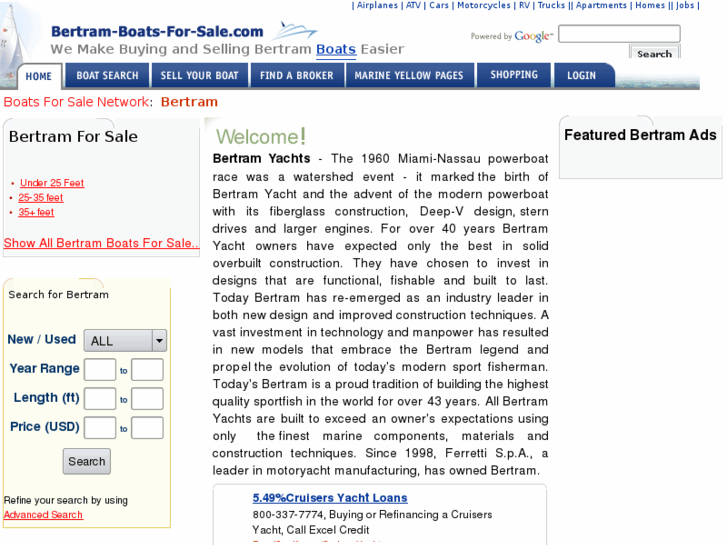727x545 pixels.
Task: Open MARINE YELLOW PAGES tab
Action: tap(409, 76)
